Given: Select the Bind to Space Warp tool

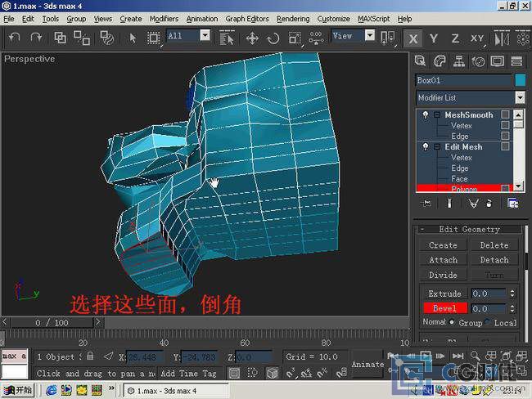Looking at the screenshot, I should click(x=107, y=38).
